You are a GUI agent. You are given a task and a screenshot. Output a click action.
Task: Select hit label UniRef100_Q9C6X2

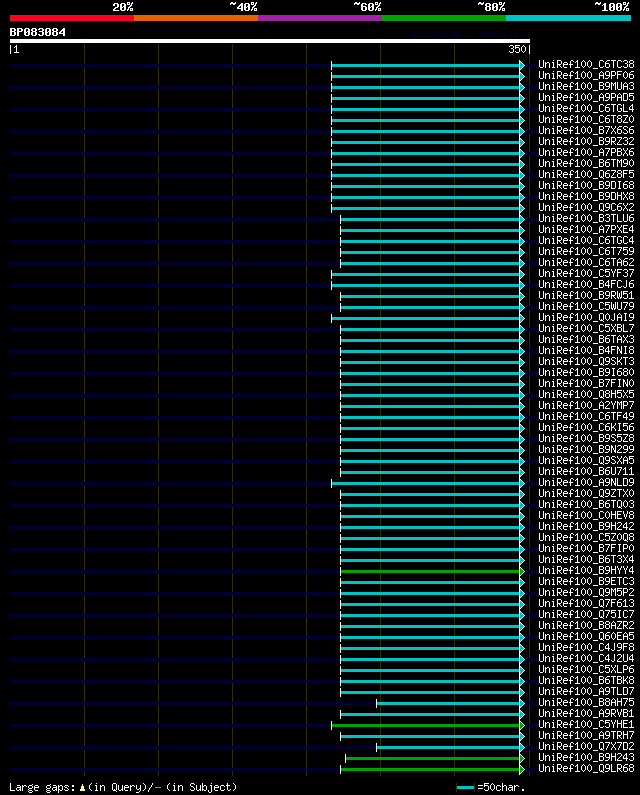click(586, 207)
